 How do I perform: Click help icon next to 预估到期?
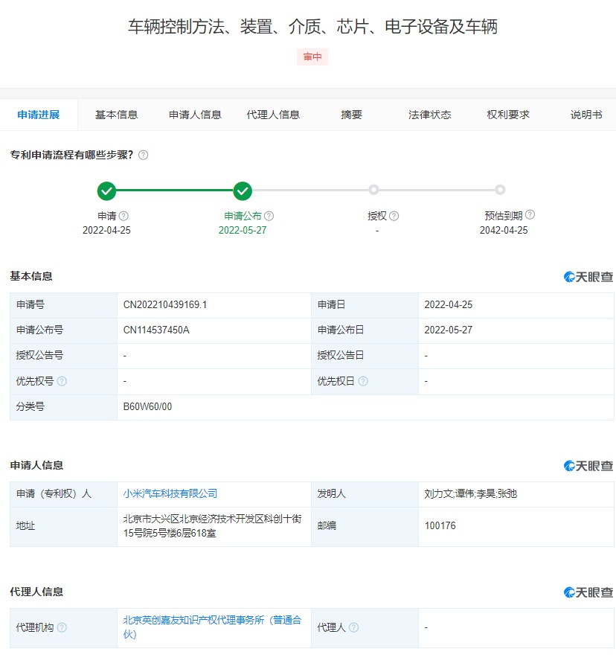tap(530, 215)
